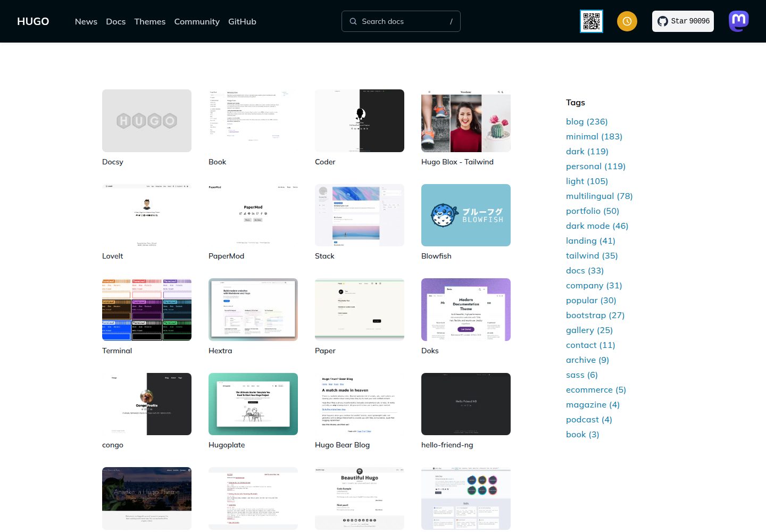Filter by ecommerce (5) tag

tap(596, 389)
